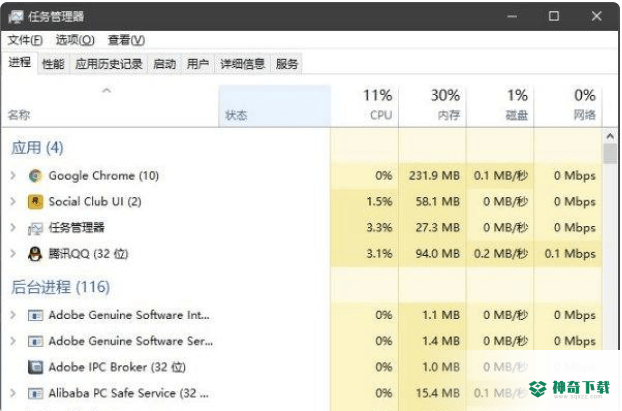This screenshot has height=411, width=622.
Task: Expand Adobe Genuine Software Ser... row
Action: coord(13,341)
